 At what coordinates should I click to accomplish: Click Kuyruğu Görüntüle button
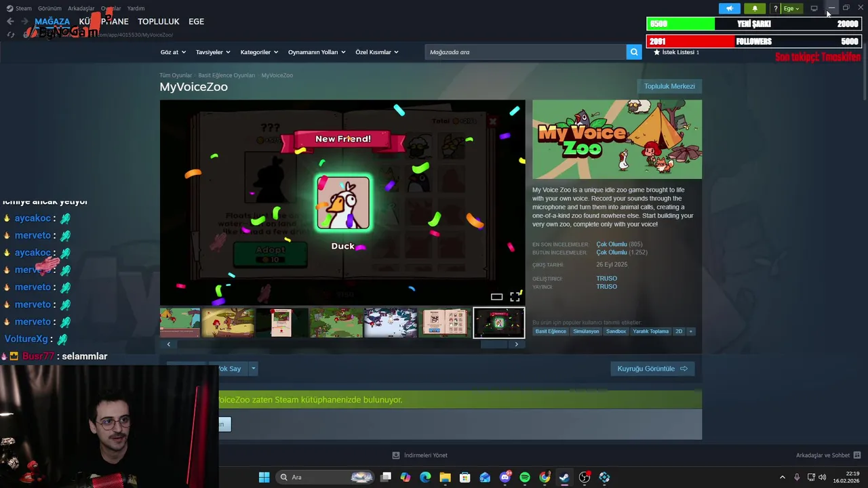(x=652, y=369)
